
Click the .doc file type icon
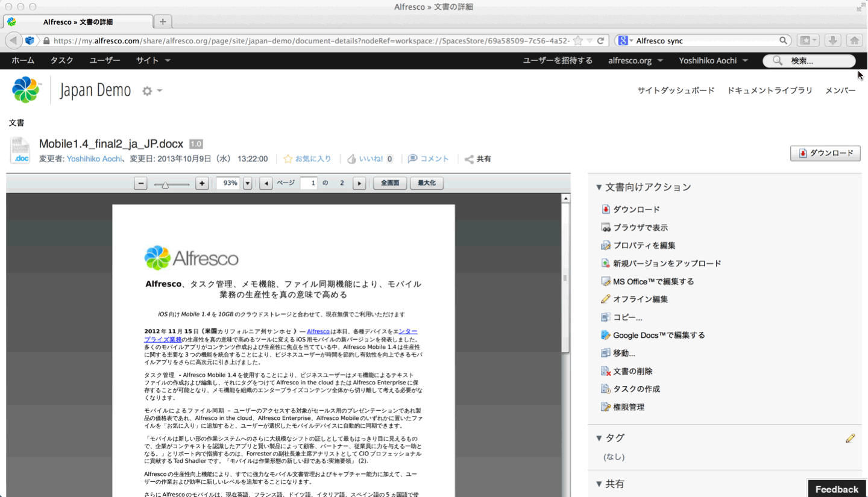pyautogui.click(x=20, y=151)
